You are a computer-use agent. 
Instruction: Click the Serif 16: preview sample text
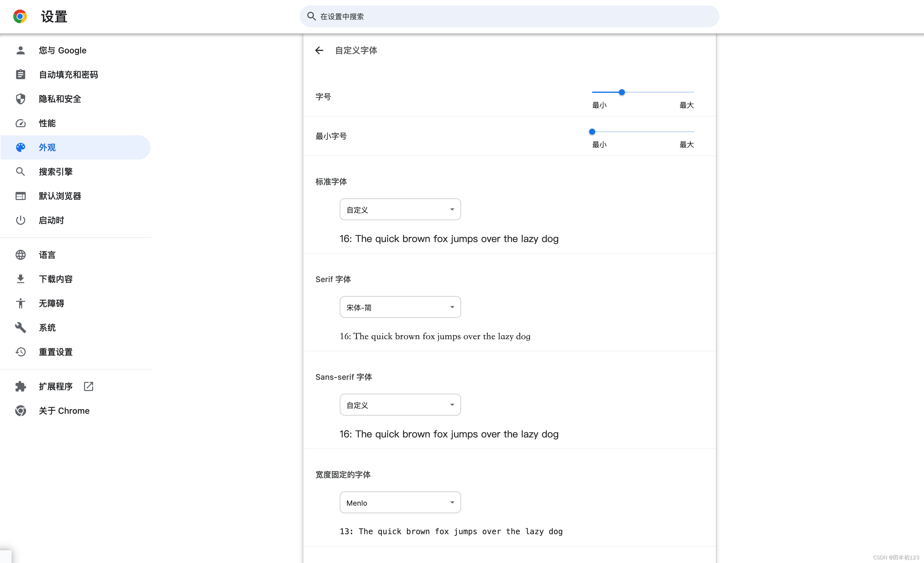pos(435,336)
